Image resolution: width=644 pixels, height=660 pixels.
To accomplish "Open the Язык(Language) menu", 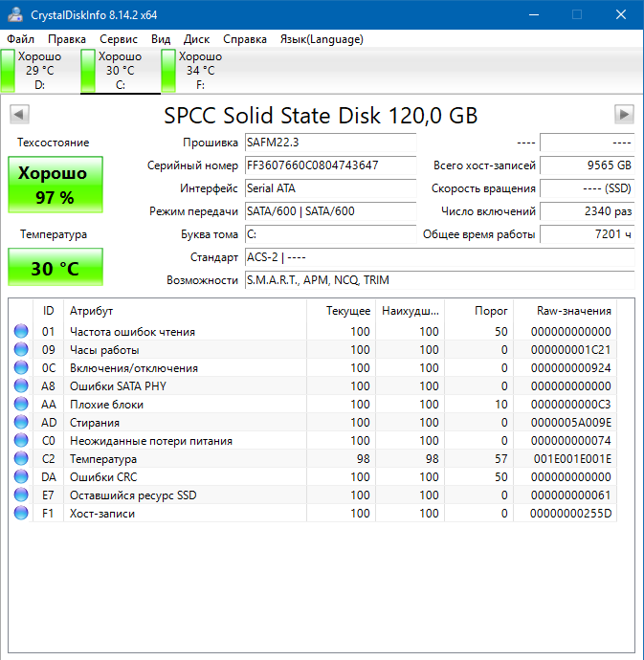I will point(322,39).
